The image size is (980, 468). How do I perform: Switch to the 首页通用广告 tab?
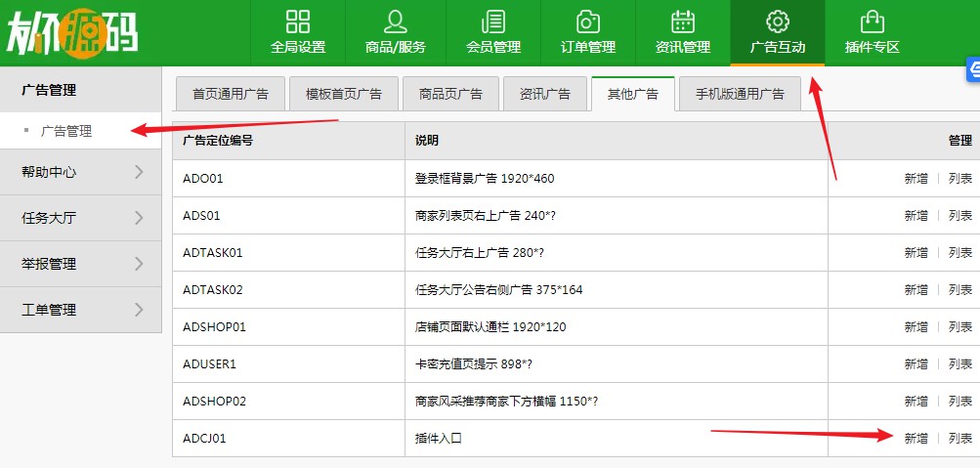pos(231,94)
